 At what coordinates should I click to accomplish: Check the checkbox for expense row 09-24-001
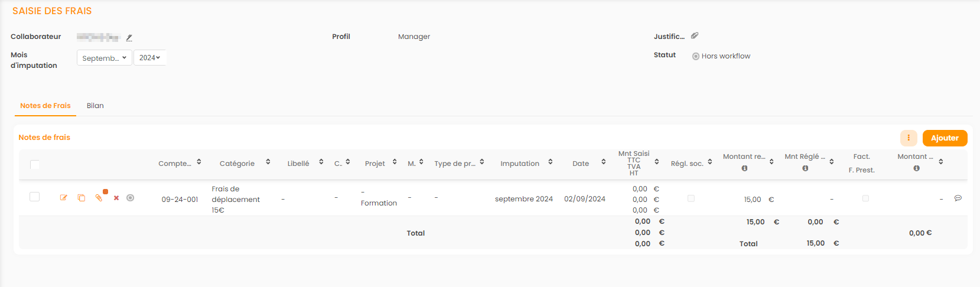pos(35,197)
